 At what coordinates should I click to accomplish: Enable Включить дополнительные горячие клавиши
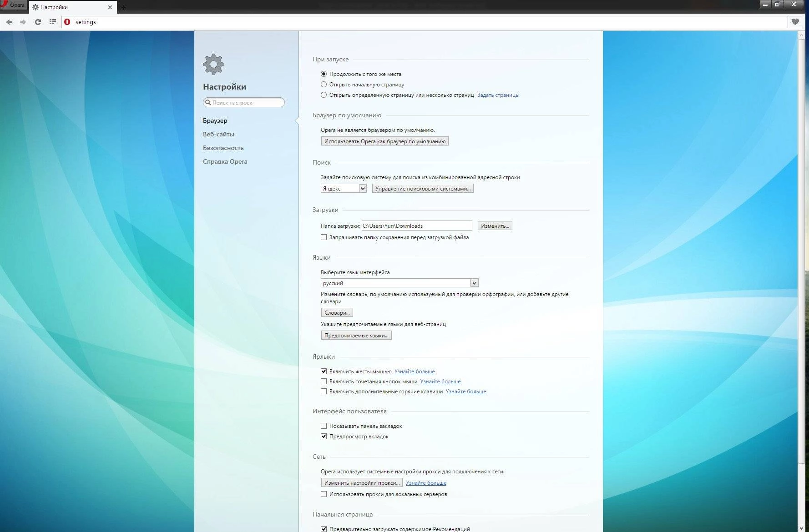324,391
